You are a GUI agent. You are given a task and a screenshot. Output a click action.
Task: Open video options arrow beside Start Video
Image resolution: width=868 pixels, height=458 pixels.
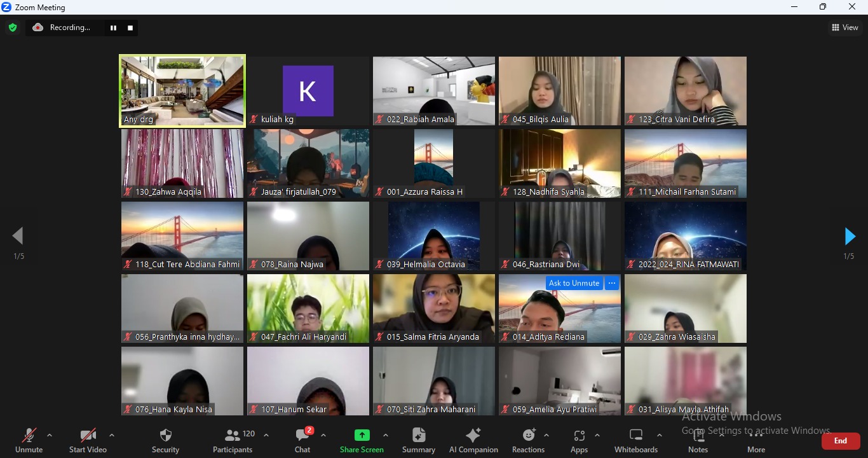pyautogui.click(x=112, y=436)
